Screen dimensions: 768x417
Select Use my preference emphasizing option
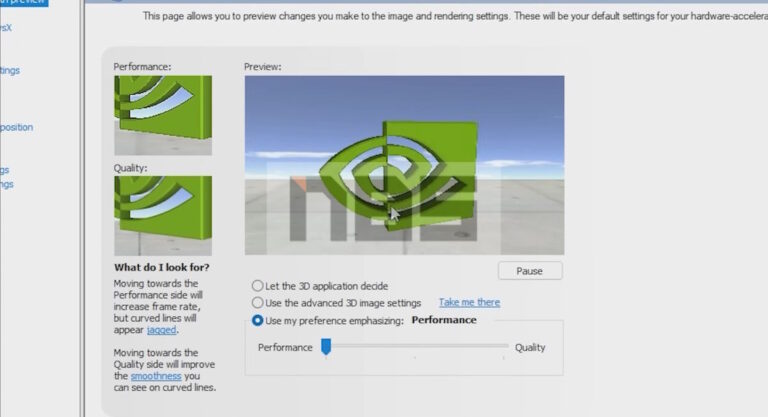tap(258, 321)
